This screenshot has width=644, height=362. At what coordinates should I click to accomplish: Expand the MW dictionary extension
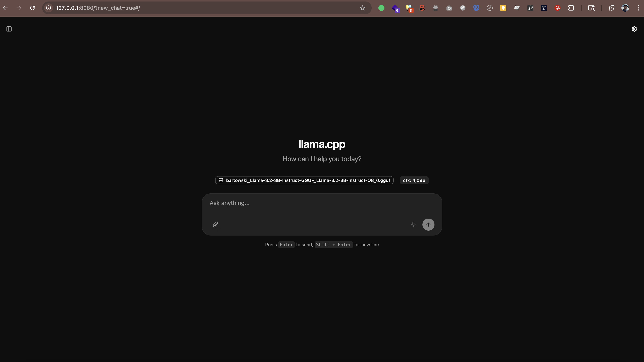point(544,8)
